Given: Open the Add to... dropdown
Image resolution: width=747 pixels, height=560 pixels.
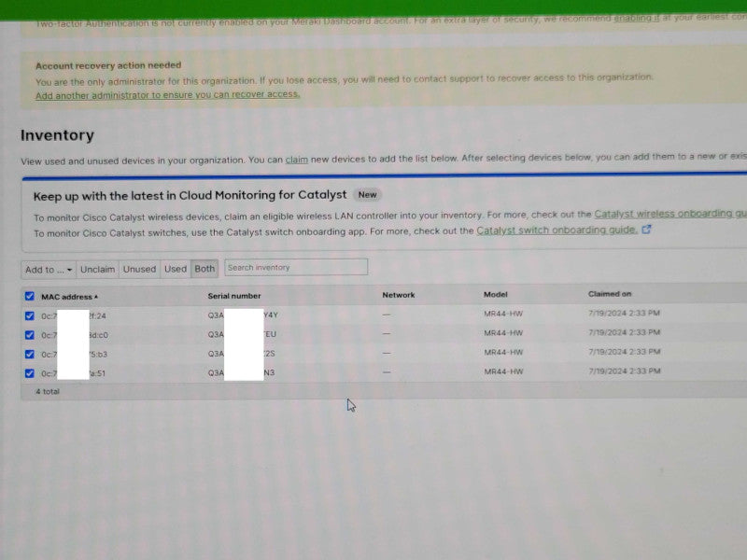Looking at the screenshot, I should coord(49,270).
